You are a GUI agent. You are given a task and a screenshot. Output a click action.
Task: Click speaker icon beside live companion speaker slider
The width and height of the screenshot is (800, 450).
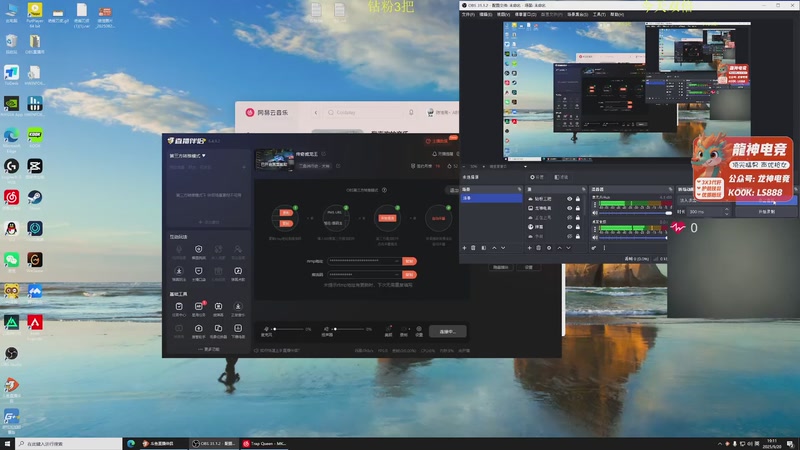point(327,329)
